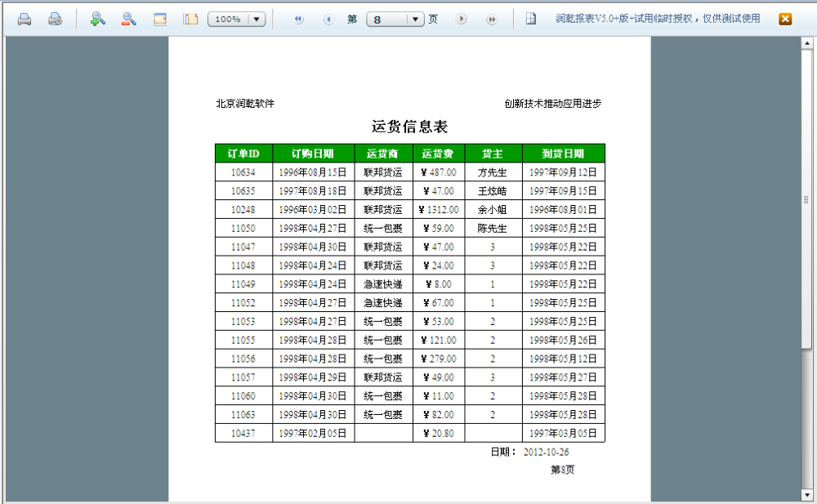Close the preview with the orange X
Viewport: 817px width, 504px height.
[x=785, y=20]
